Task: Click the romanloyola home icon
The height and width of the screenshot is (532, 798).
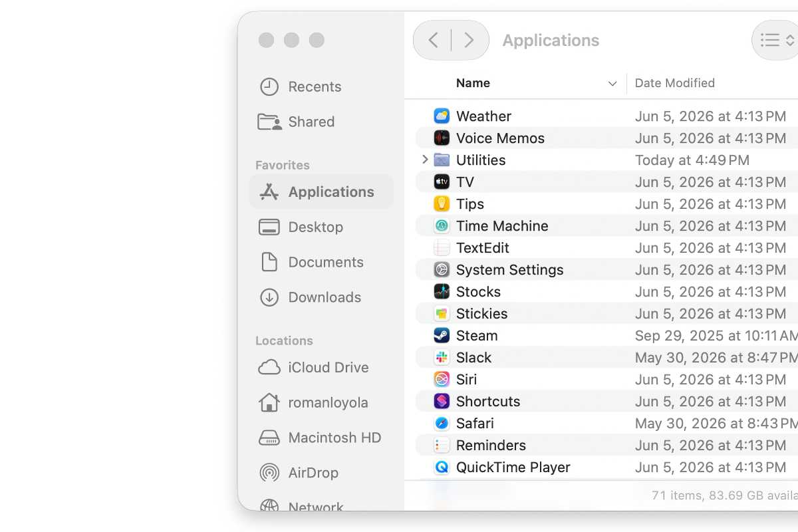Action: (269, 402)
